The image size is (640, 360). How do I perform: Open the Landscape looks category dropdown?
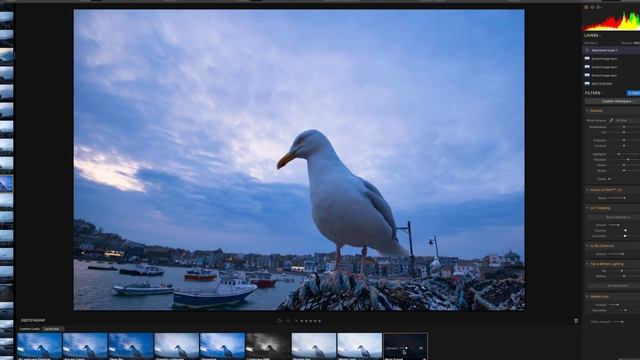[x=53, y=329]
